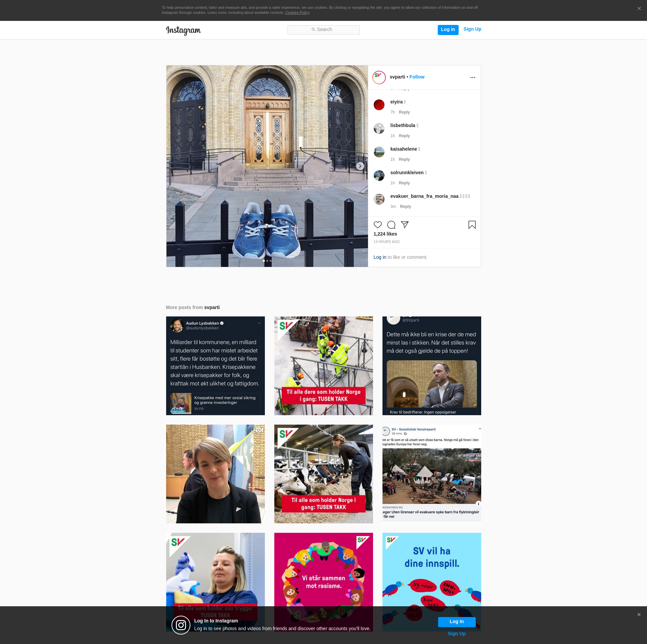Save post with bookmark icon

click(x=472, y=225)
